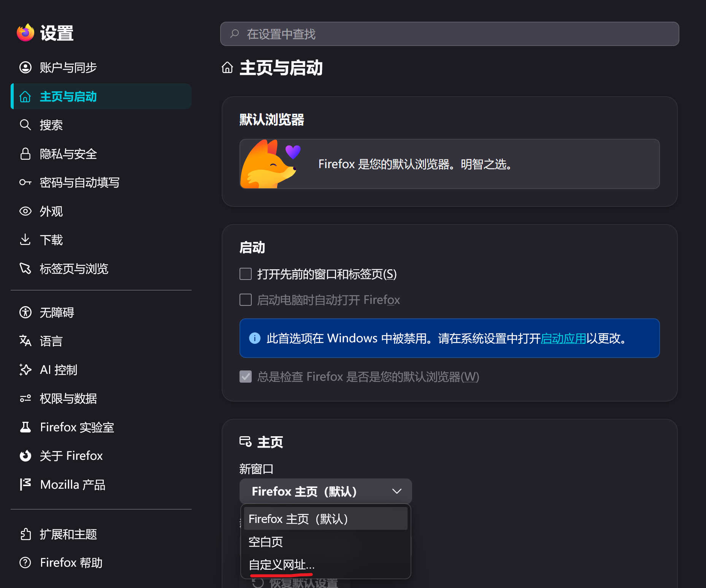
Task: Toggle 总是检查 Firefox 是否是您的默认浏览器 checkbox
Action: click(x=246, y=377)
